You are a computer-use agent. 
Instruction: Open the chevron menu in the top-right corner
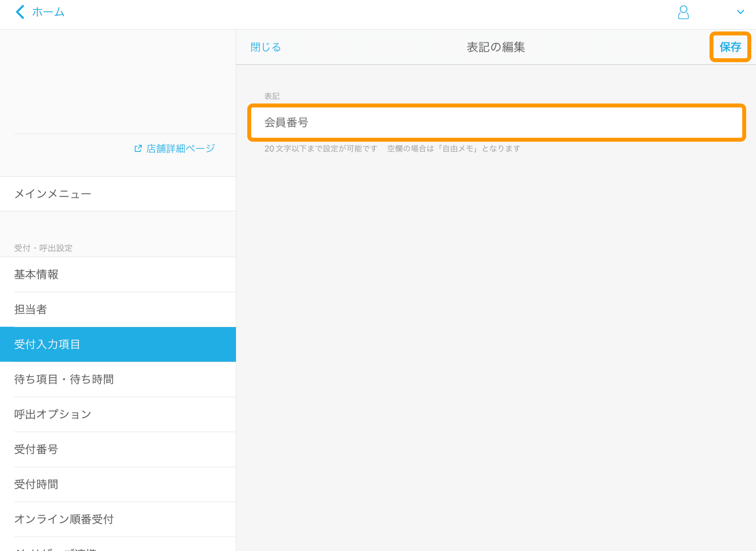pyautogui.click(x=741, y=12)
